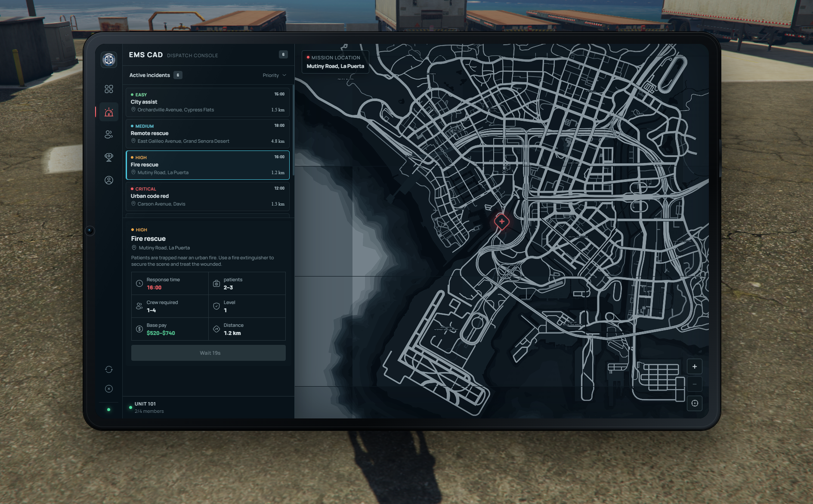Click the patients value 2–3
This screenshot has width=813, height=504.
[228, 288]
